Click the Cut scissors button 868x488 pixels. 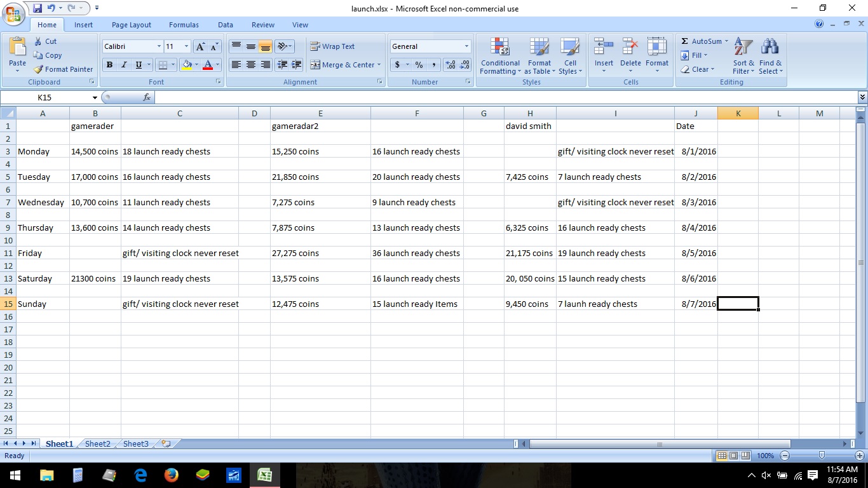pyautogui.click(x=46, y=41)
